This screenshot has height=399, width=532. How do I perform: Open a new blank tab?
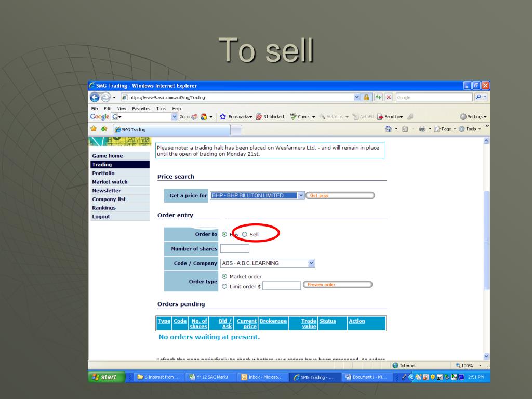tap(236, 129)
